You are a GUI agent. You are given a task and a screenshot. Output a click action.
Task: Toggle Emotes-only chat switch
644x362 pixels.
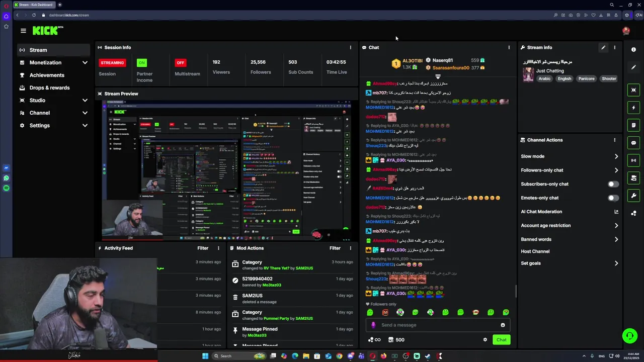pyautogui.click(x=613, y=198)
